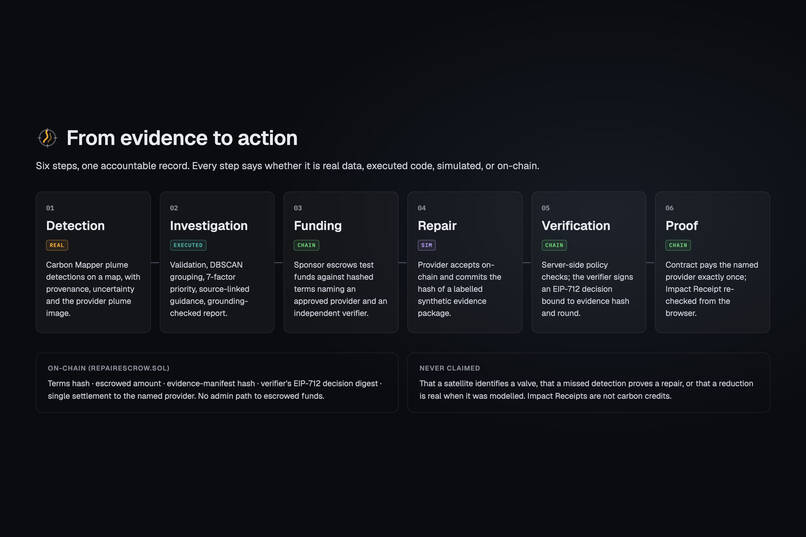Open the Proof step card title

tap(682, 226)
